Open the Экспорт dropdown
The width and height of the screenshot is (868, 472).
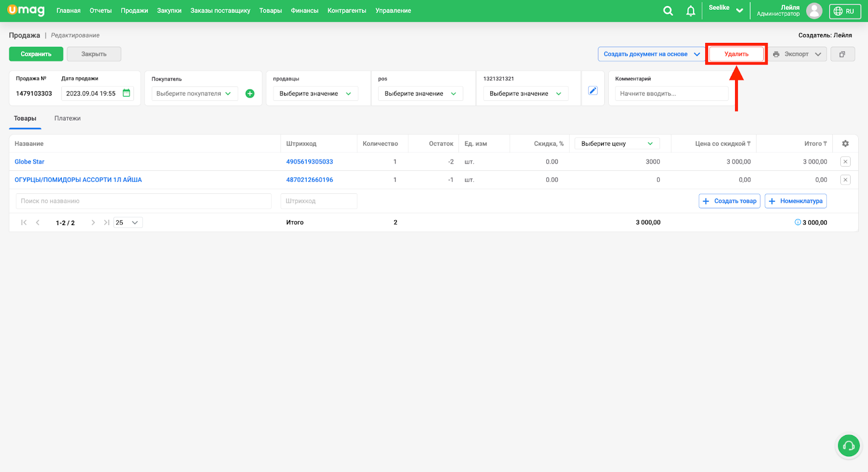[797, 54]
